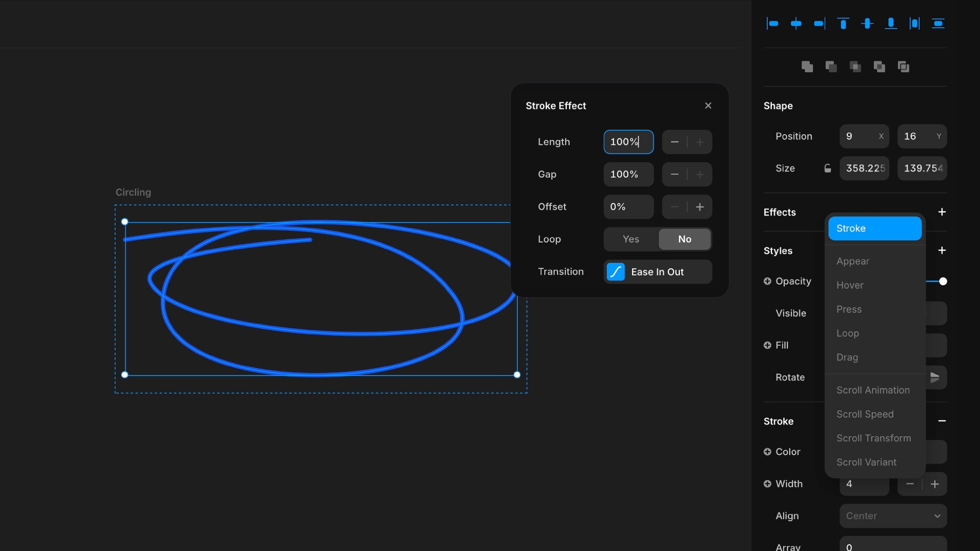
Task: Click the top-left path anchor point
Action: point(125,222)
